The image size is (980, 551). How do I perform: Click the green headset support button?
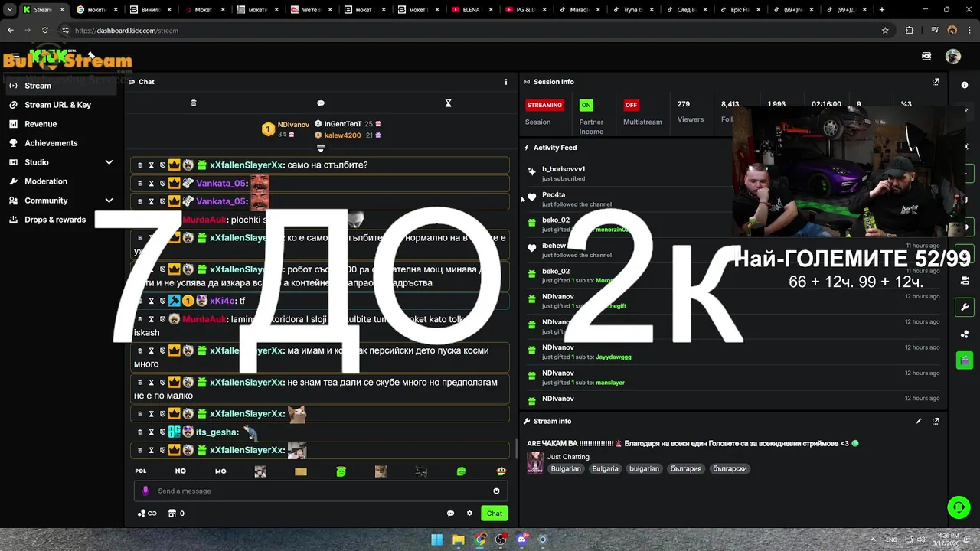coord(959,507)
